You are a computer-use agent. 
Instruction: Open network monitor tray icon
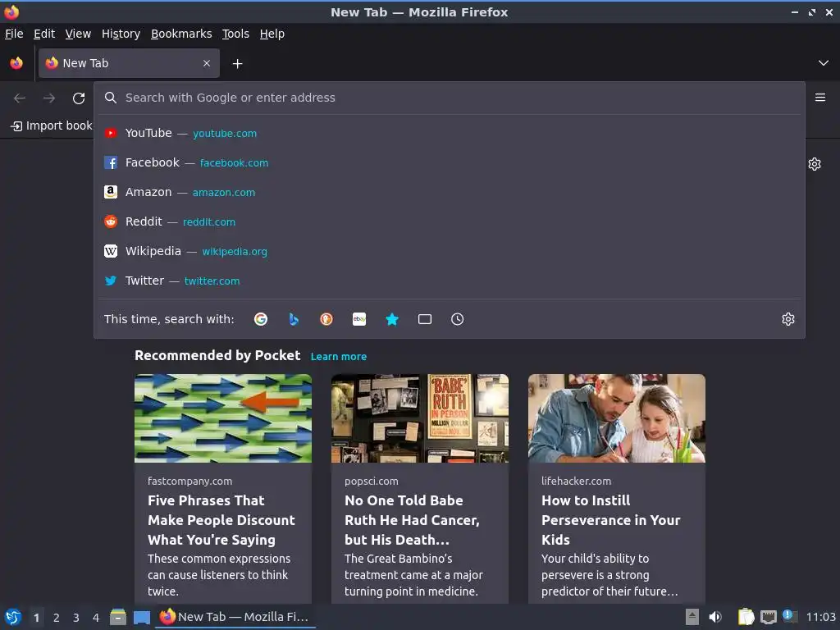(768, 617)
